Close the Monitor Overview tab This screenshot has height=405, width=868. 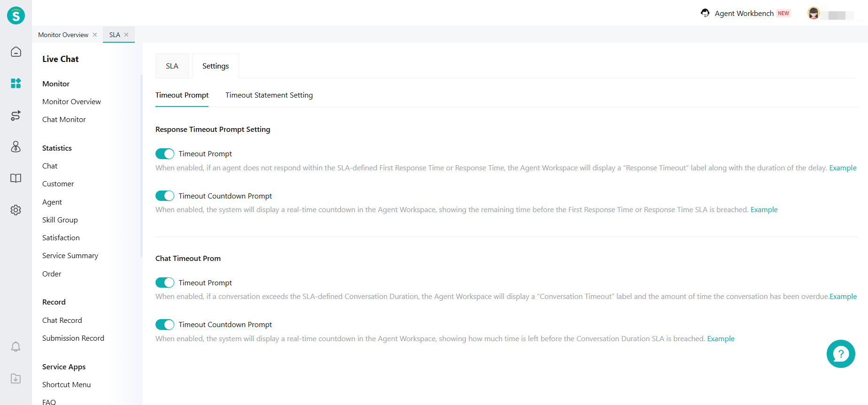click(95, 35)
